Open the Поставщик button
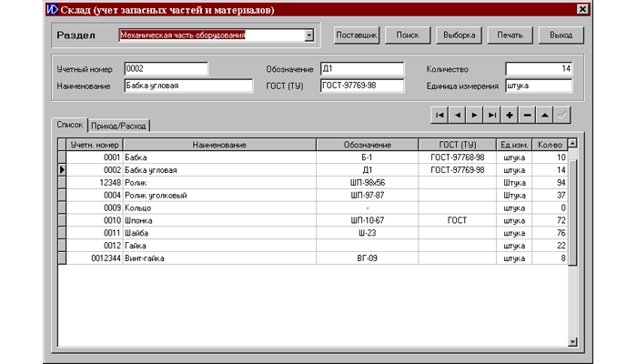637x364 pixels. click(357, 35)
